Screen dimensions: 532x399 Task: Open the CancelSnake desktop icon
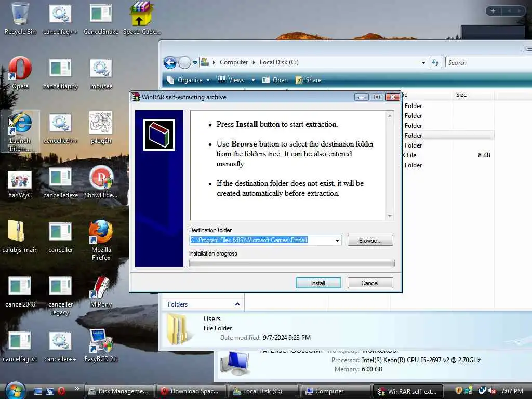tap(101, 19)
